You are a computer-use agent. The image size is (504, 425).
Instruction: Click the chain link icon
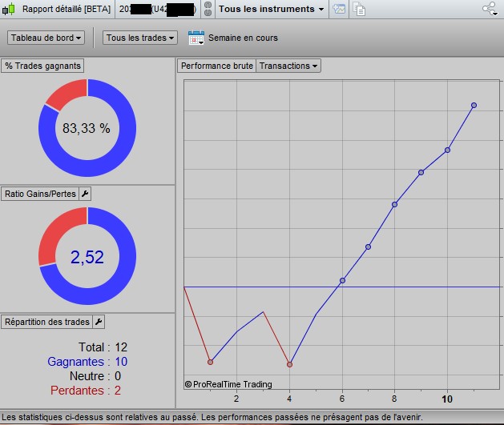[208, 9]
